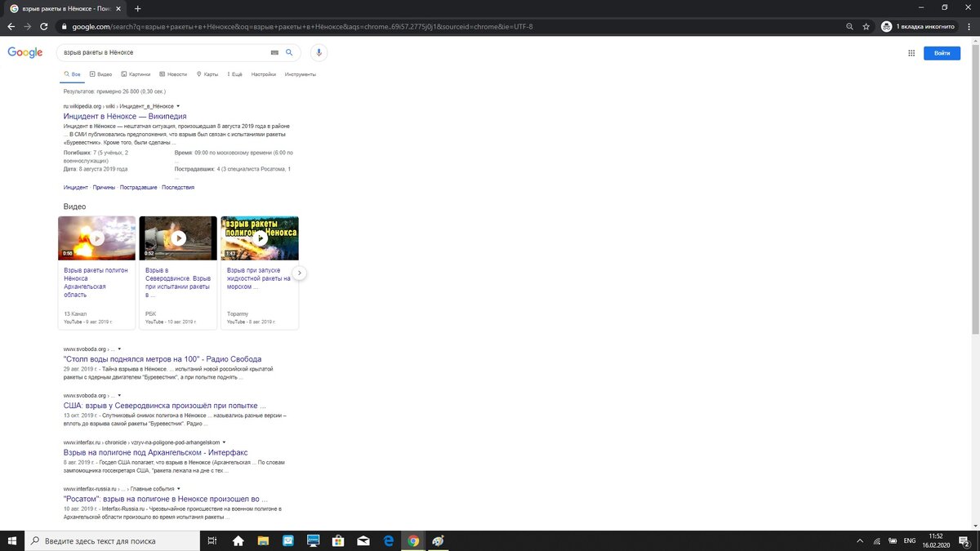The width and height of the screenshot is (980, 551).
Task: Open the on-screen keyboard icon in the search box
Action: (x=274, y=52)
